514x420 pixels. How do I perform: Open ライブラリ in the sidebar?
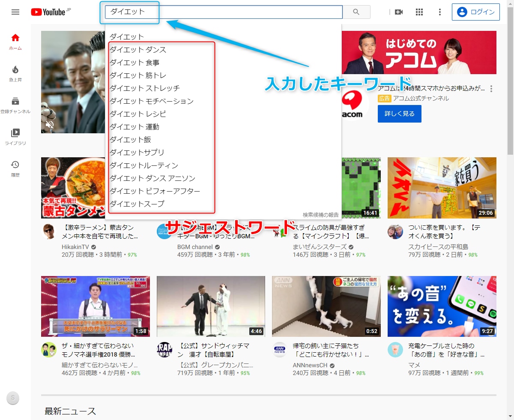[15, 137]
